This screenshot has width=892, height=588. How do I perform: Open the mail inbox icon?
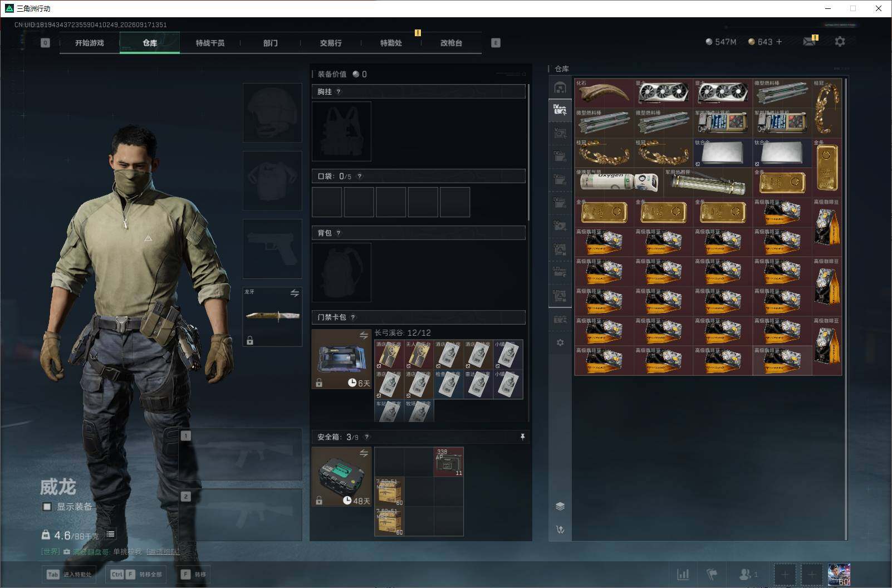click(810, 42)
